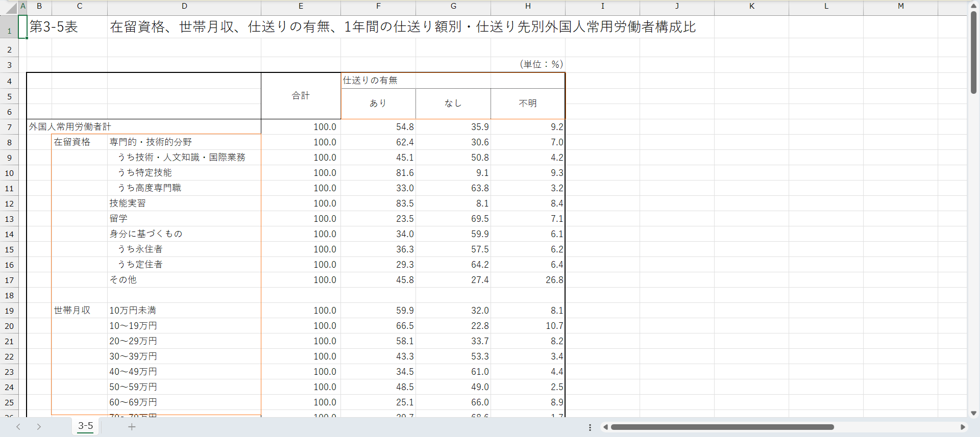Select the 仕送りの有無 header cell
This screenshot has height=437, width=980.
pos(453,81)
